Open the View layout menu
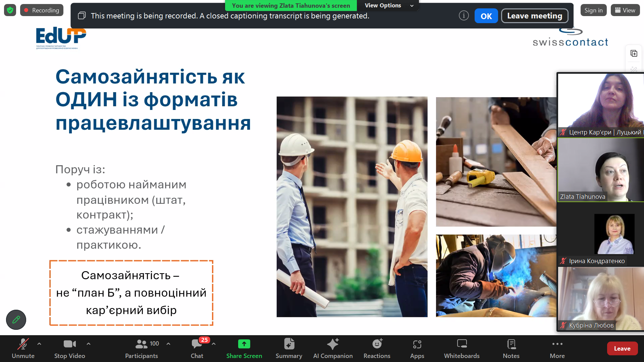Screen dimensions: 644x362 click(625, 10)
